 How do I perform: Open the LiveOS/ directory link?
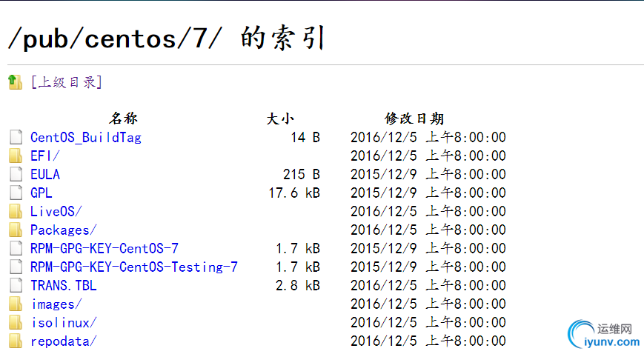tap(56, 212)
